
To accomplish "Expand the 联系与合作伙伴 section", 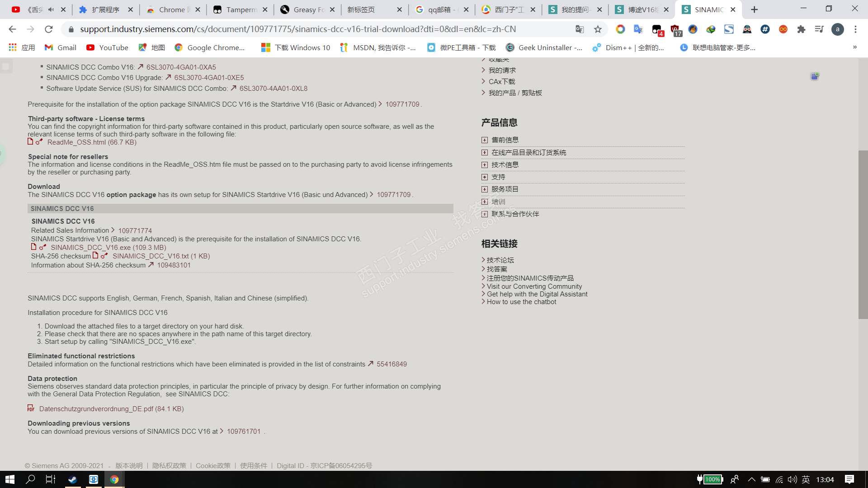I will click(x=485, y=214).
